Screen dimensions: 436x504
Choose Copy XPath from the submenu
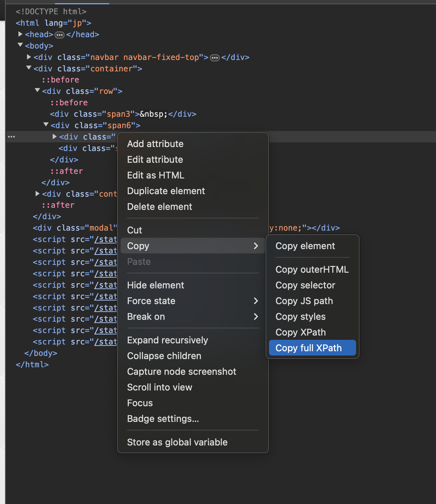[300, 332]
